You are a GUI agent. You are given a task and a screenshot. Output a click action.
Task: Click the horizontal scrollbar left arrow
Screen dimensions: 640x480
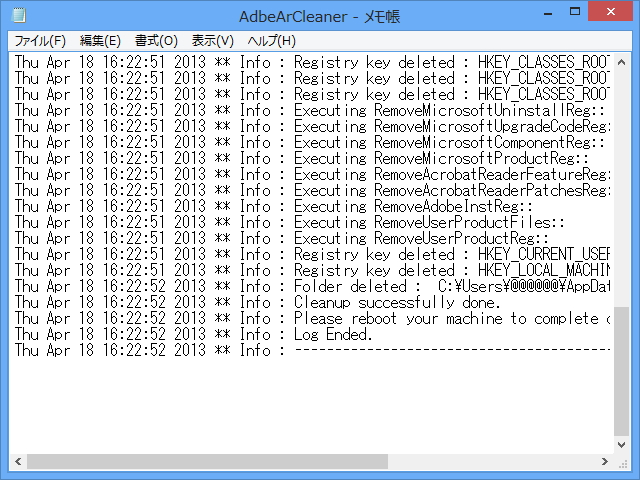coord(18,462)
